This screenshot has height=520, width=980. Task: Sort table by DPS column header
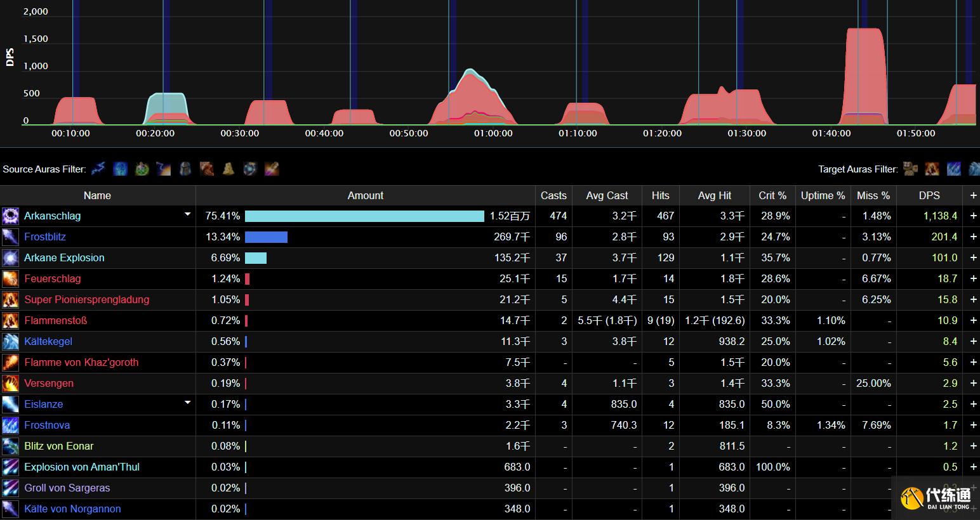point(929,195)
